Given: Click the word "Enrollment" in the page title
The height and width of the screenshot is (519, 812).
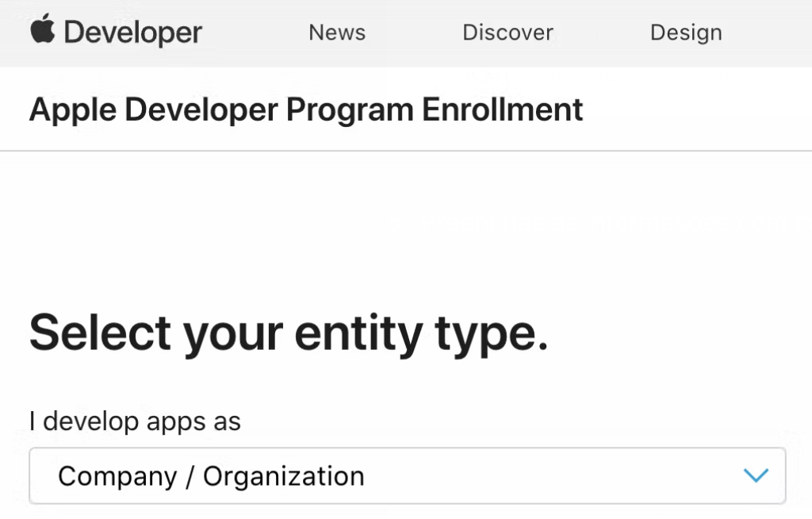Looking at the screenshot, I should coord(503,110).
